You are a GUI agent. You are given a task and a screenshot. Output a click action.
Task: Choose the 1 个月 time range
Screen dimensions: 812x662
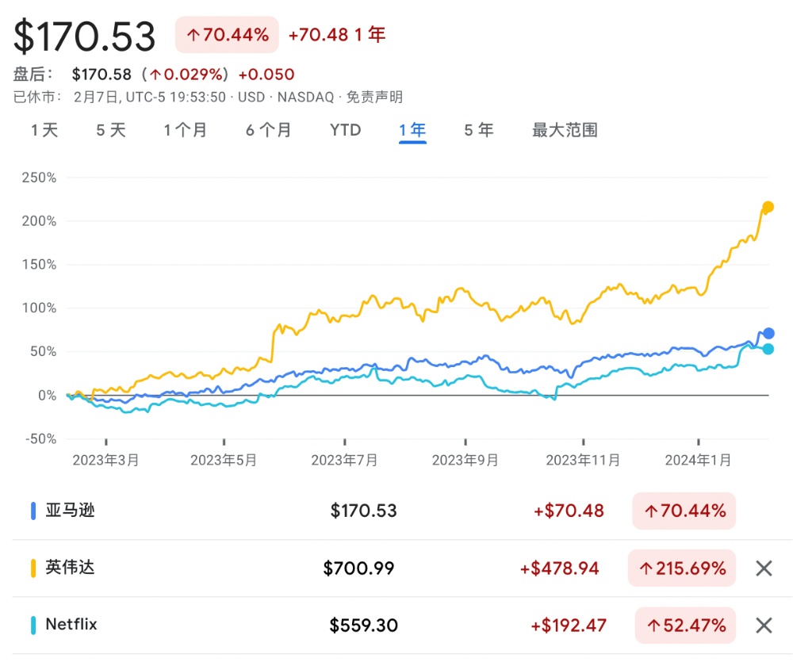pos(186,130)
